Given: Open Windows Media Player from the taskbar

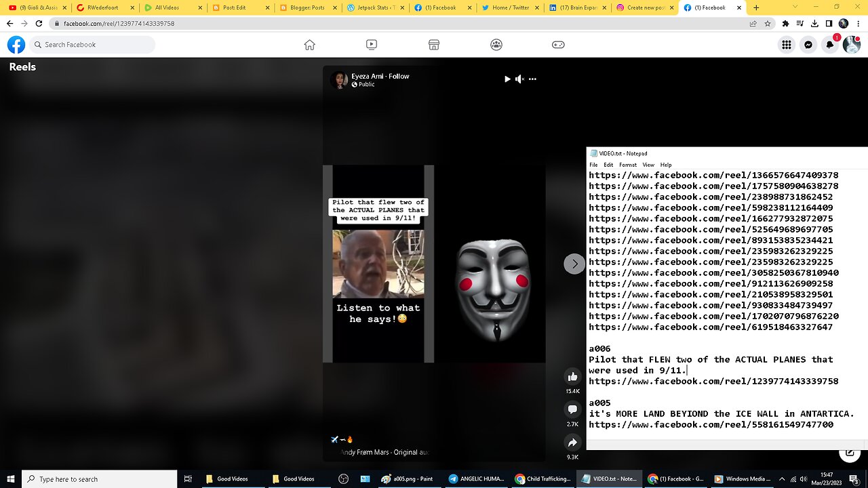Looking at the screenshot, I should click(743, 479).
